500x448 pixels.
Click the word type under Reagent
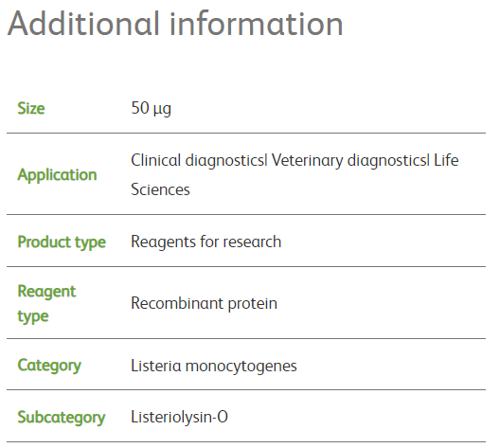(33, 317)
